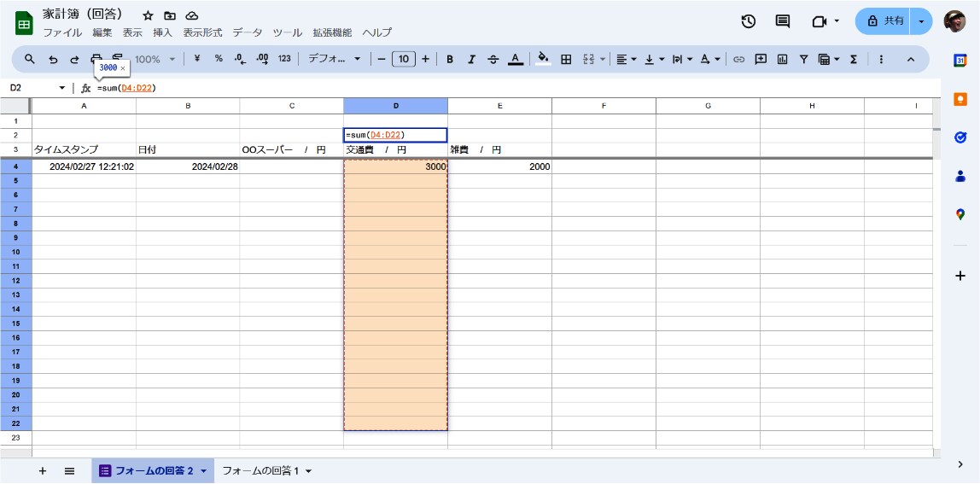Insert a comment from toolbar

click(761, 60)
